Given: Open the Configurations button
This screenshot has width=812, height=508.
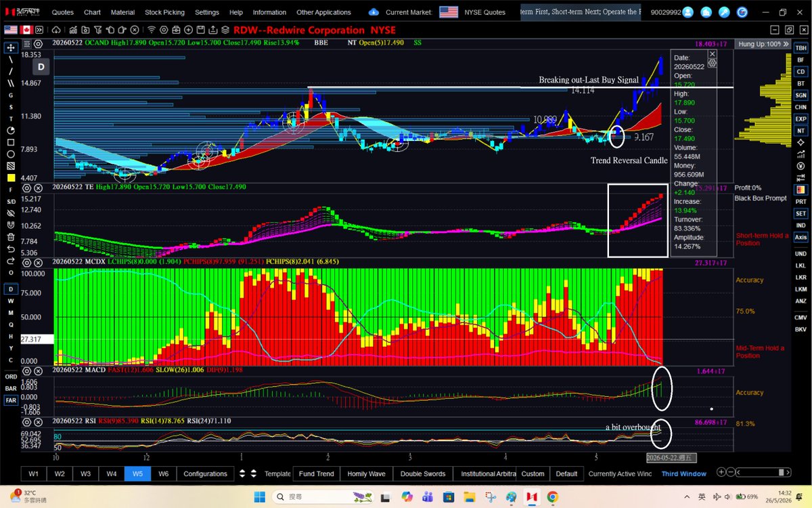Looking at the screenshot, I should (205, 473).
